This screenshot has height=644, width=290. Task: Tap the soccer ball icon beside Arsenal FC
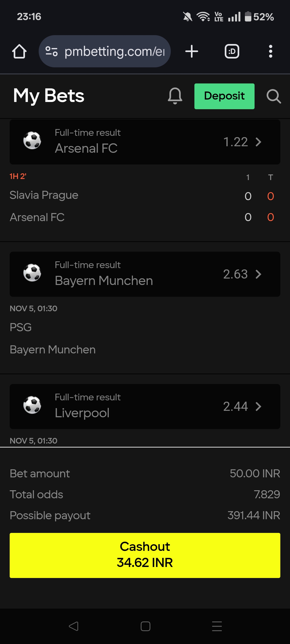pyautogui.click(x=32, y=140)
